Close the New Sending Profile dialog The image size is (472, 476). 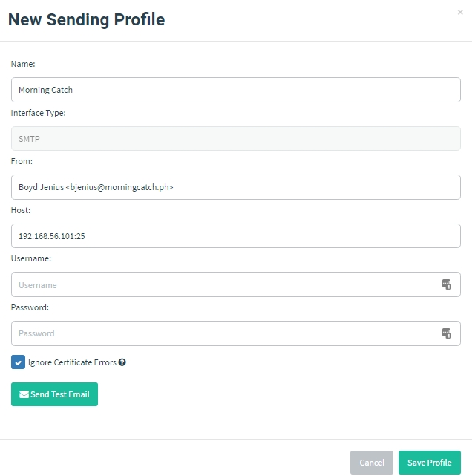pos(460,13)
